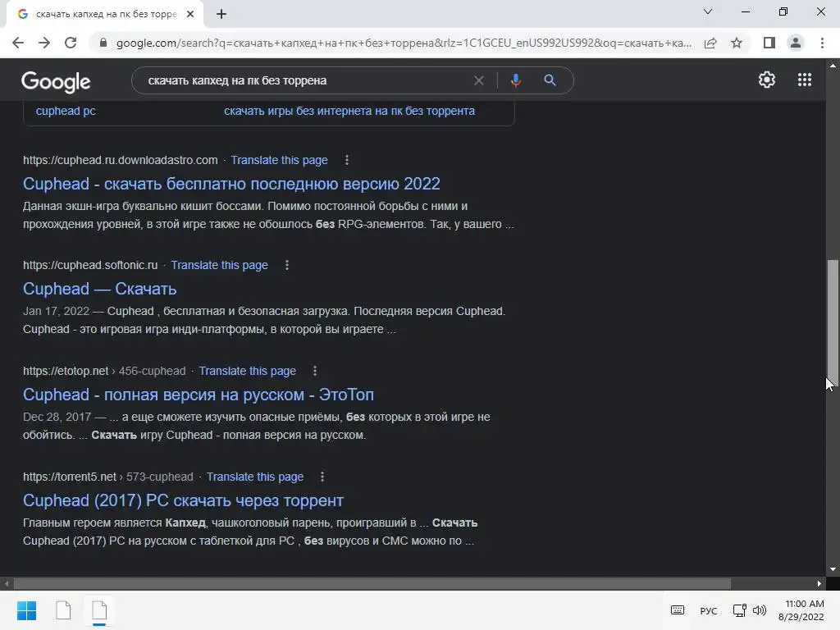Click the vertical scrollbar down arrow
840x630 pixels.
click(x=833, y=569)
